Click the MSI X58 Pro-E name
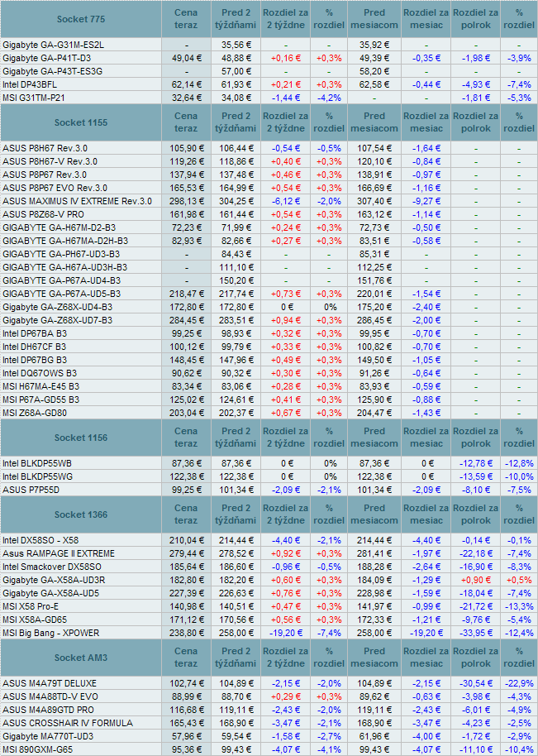This screenshot has width=538, height=756. [x=31, y=606]
